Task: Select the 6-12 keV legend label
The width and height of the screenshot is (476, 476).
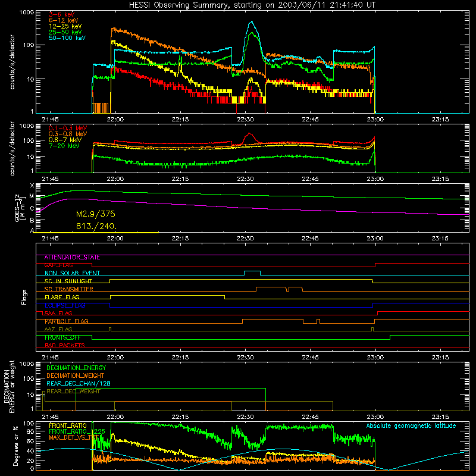Action: coord(64,20)
